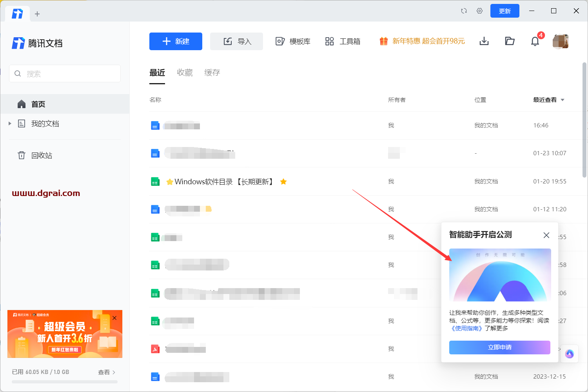Viewport: 588px width, 392px height.
Task: Click the doc icon of the 16:46 row
Action: point(155,125)
